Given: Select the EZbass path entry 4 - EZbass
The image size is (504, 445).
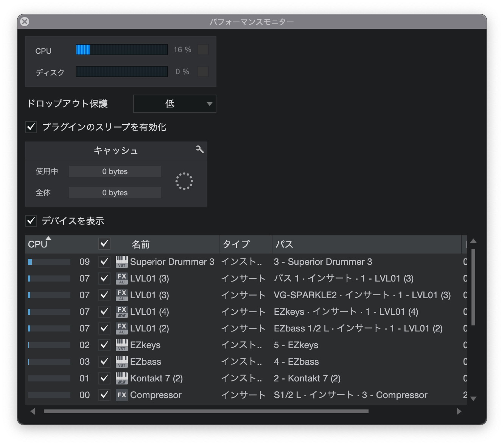Looking at the screenshot, I should [x=296, y=361].
